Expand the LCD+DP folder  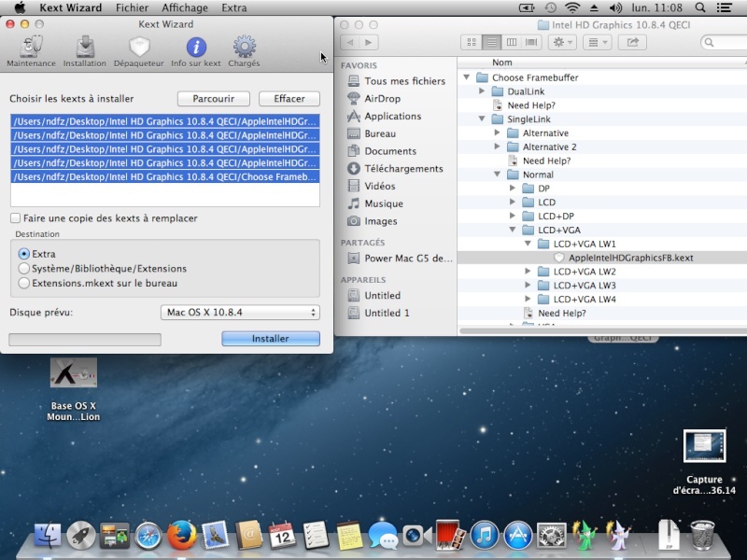tap(512, 216)
